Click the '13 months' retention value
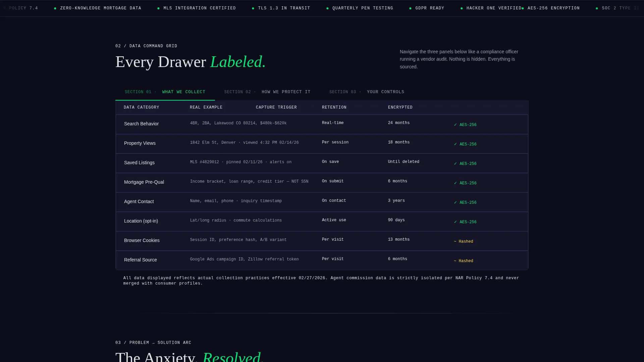Viewport: 644px width, 362px height. click(x=399, y=240)
